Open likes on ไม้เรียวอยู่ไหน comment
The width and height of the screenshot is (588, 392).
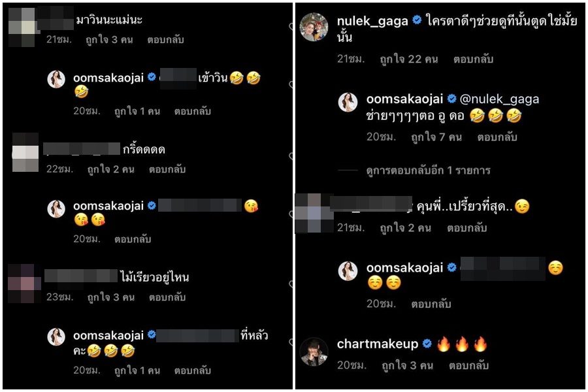point(110,297)
